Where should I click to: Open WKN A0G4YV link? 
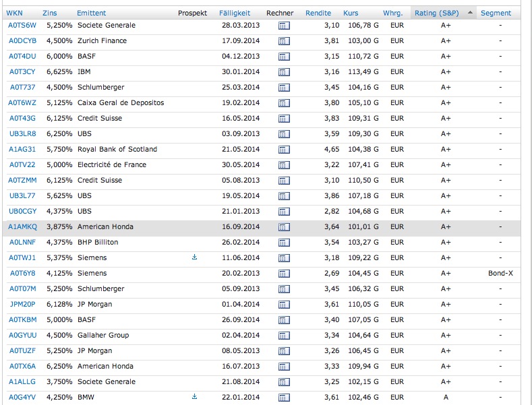[22, 397]
